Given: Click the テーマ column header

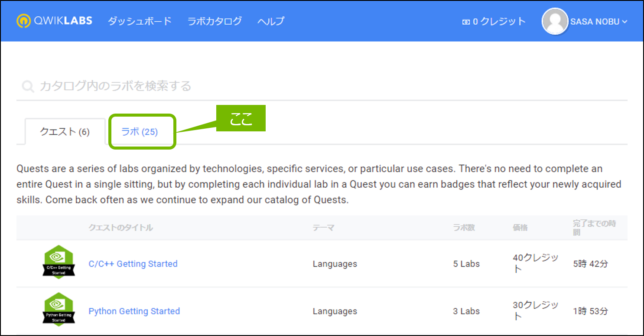Looking at the screenshot, I should pyautogui.click(x=323, y=228).
